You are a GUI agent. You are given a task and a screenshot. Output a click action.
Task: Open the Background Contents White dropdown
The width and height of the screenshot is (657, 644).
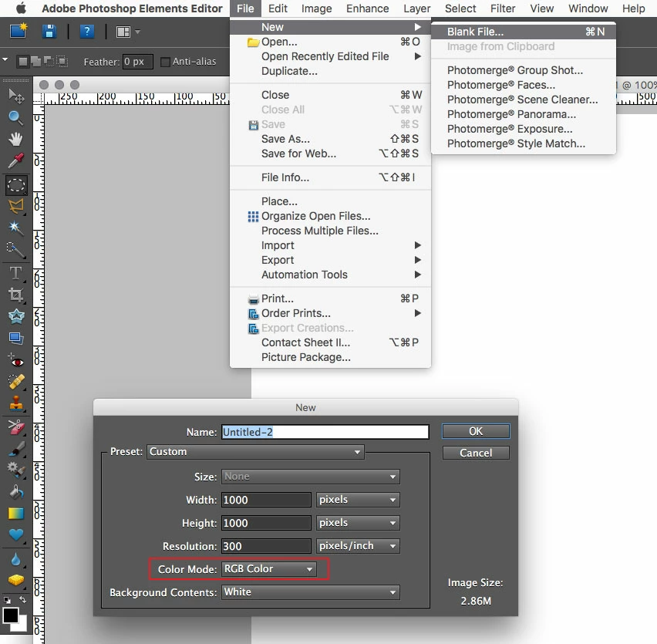[x=311, y=592]
